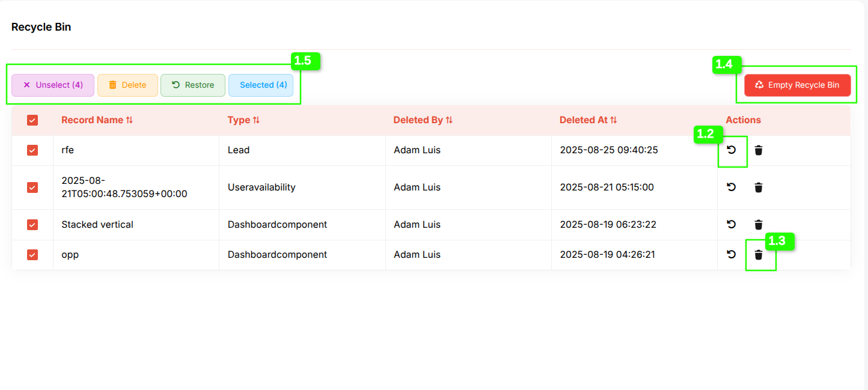This screenshot has width=868, height=390.
Task: Click the 2025-08-21 05:15:00 timestamp
Action: 607,187
